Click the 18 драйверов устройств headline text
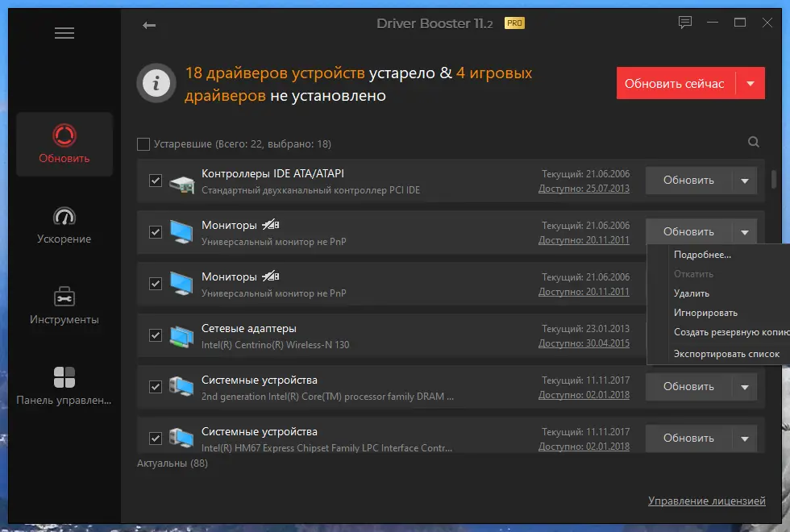Viewport: 790px width, 532px height. [275, 73]
